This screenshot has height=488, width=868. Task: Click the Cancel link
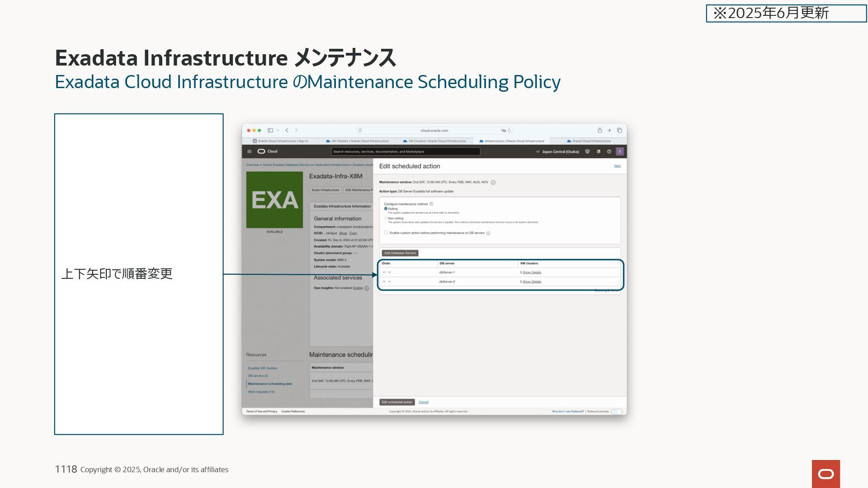[424, 402]
